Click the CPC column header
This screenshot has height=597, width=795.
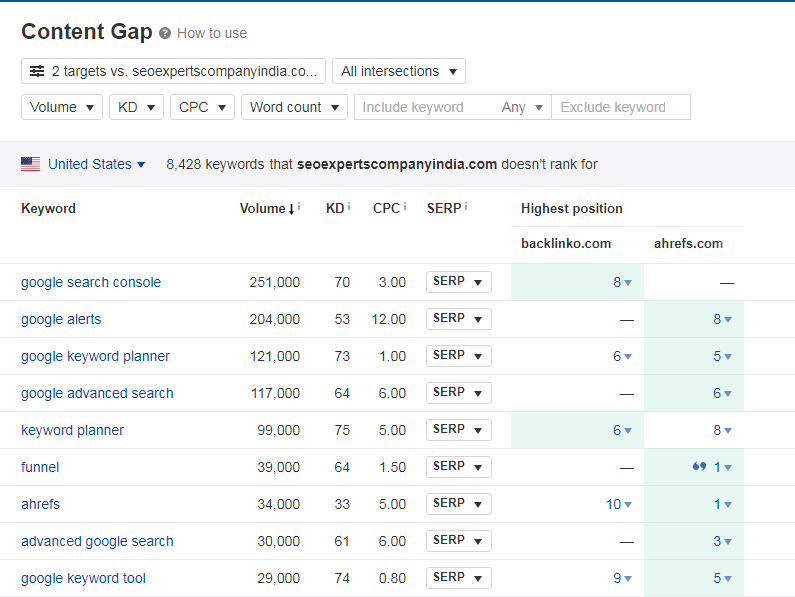[x=386, y=208]
